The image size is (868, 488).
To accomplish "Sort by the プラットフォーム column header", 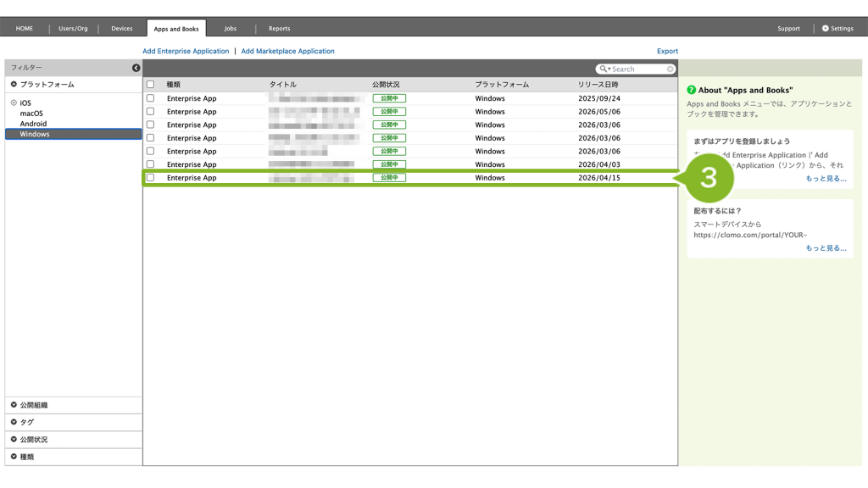I will (502, 85).
